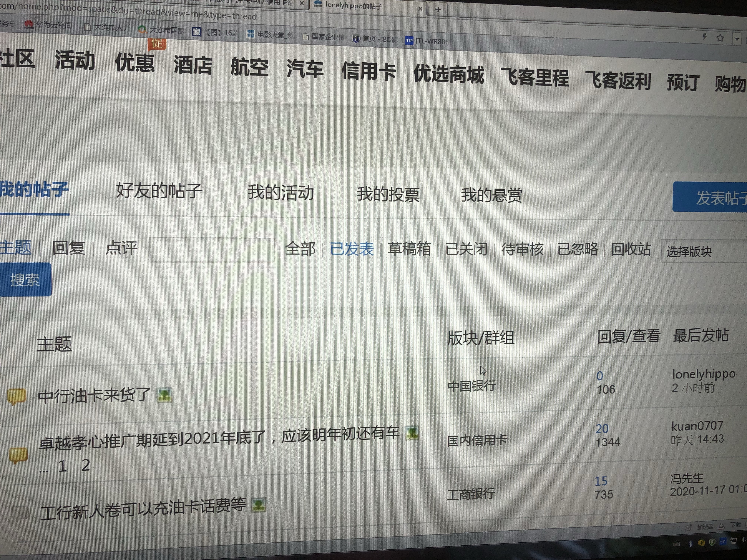Filter posts by 已发表
Viewport: 747px width, 560px height.
pyautogui.click(x=352, y=249)
